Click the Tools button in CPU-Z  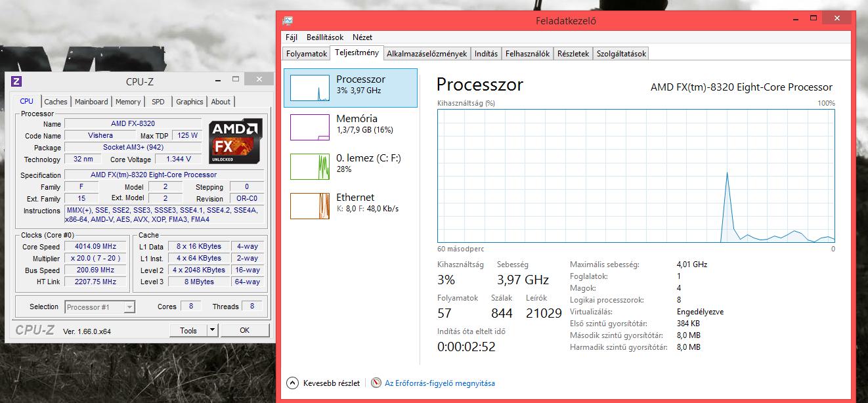coord(188,330)
